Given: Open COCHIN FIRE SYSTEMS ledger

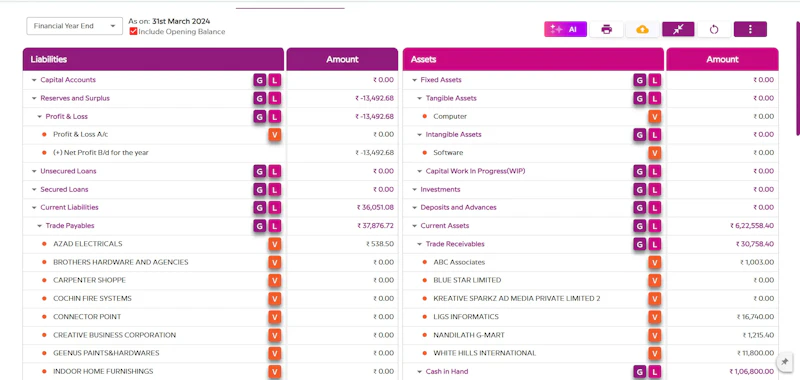Looking at the screenshot, I should click(x=92, y=299).
